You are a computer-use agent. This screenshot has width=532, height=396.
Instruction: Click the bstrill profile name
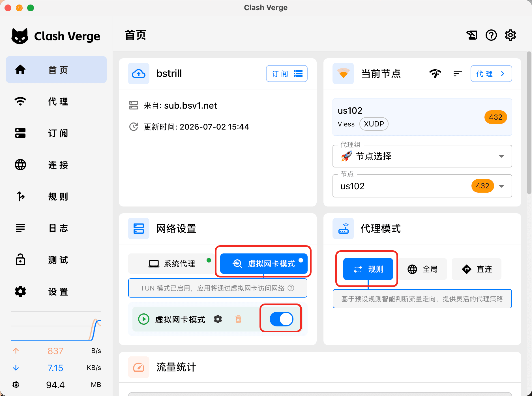tap(169, 74)
